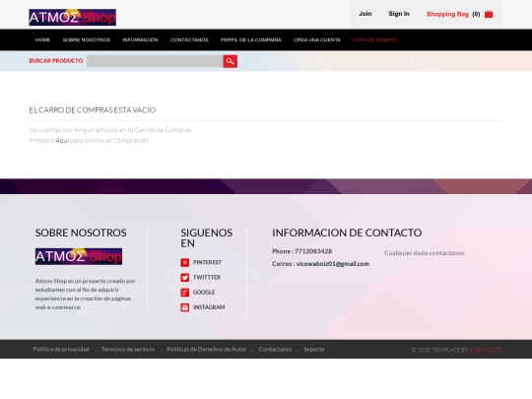This screenshot has width=532, height=399.
Task: Open Politicas de Derechos de Autor link
Action: (x=206, y=349)
